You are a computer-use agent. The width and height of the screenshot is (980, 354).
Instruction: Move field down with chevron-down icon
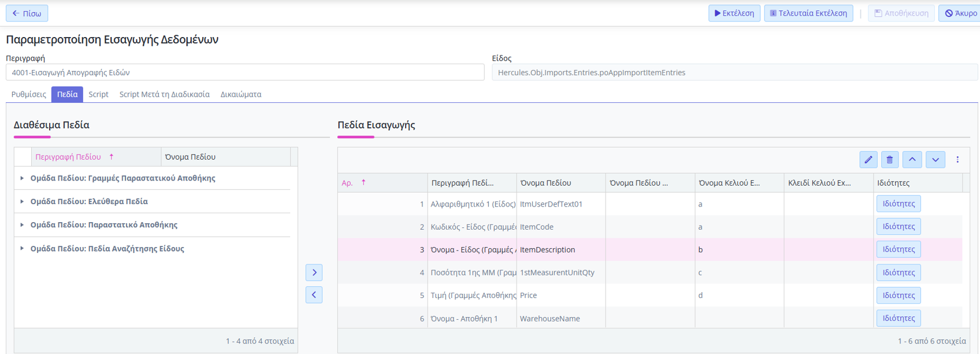[935, 160]
